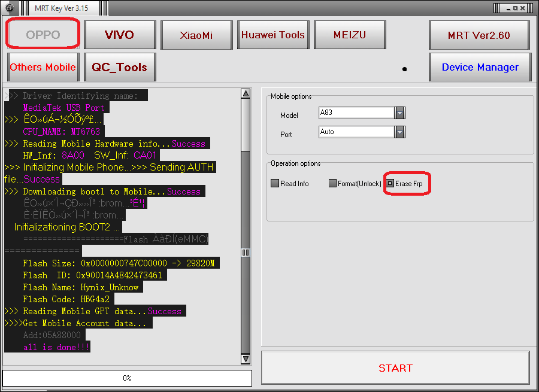
Task: Open the Others Mobile tab
Action: click(x=43, y=67)
